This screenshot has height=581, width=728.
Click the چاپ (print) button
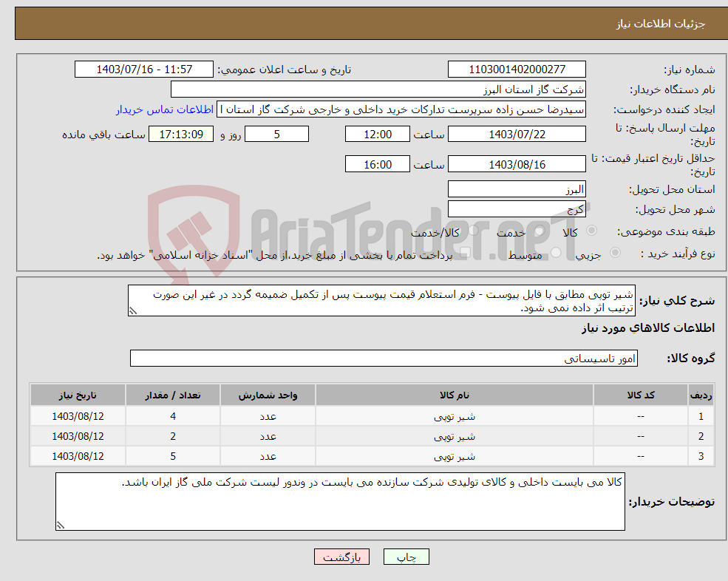click(x=406, y=557)
